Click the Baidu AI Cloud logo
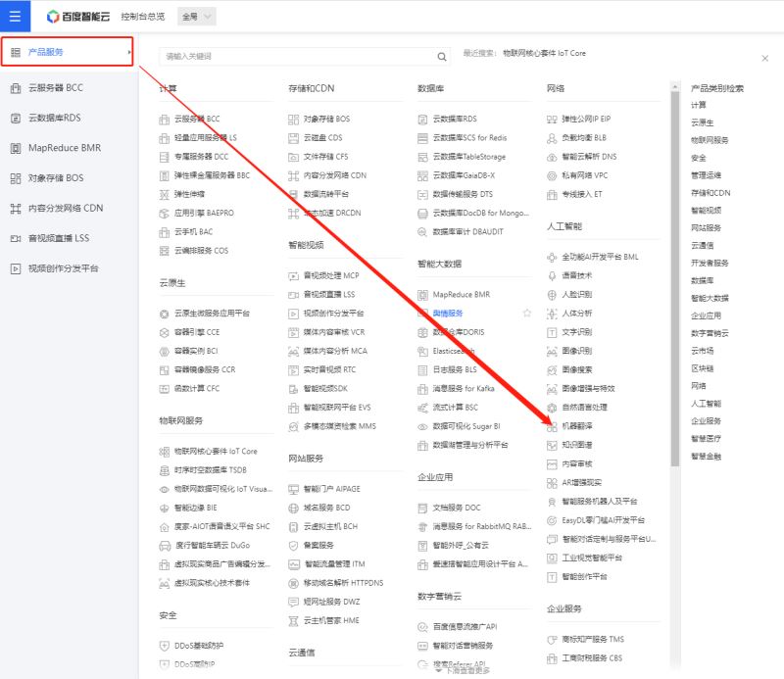Viewport: 784px width, 679px height. [x=78, y=17]
